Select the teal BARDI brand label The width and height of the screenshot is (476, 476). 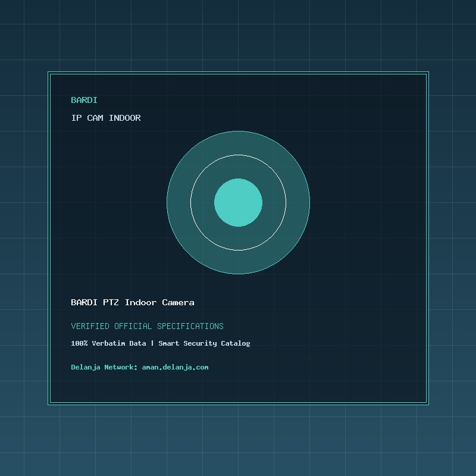[84, 100]
